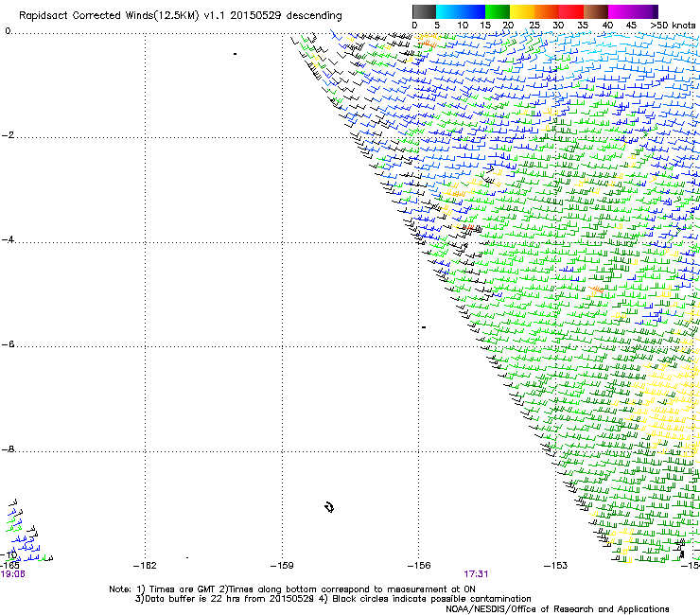Viewport: 700px width, 615px height.
Task: Click the longitude label '-156'
Action: tap(419, 566)
